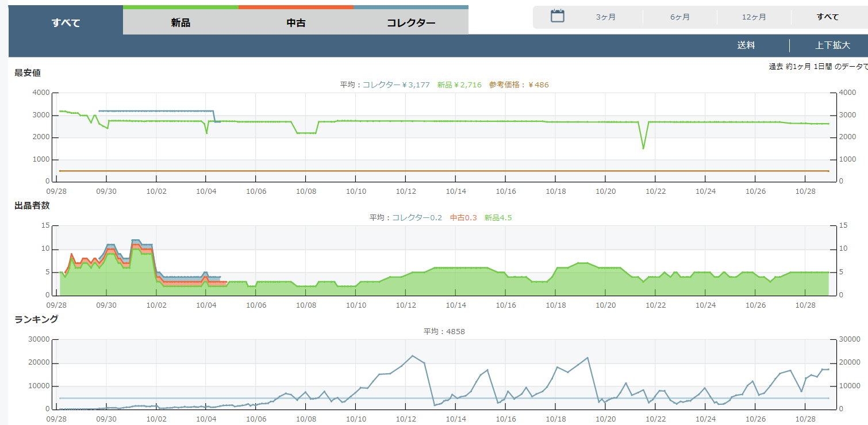Select the 12ヶ月 time range
The height and width of the screenshot is (425, 868).
coord(754,17)
